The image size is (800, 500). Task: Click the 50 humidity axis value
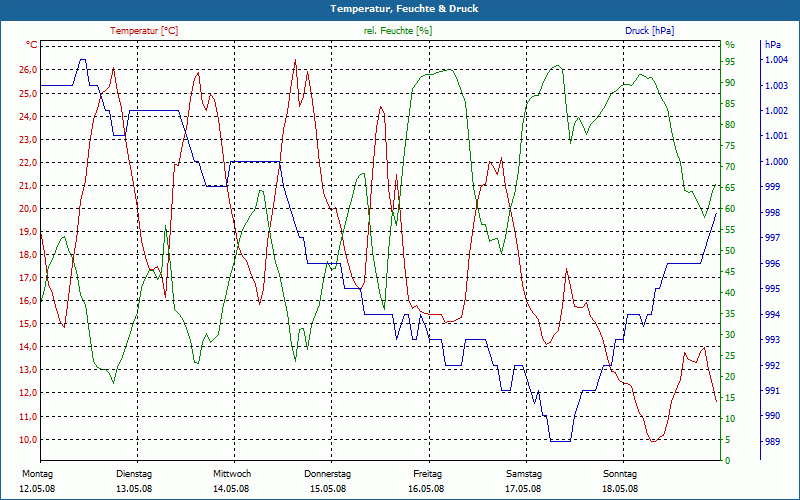click(x=730, y=251)
